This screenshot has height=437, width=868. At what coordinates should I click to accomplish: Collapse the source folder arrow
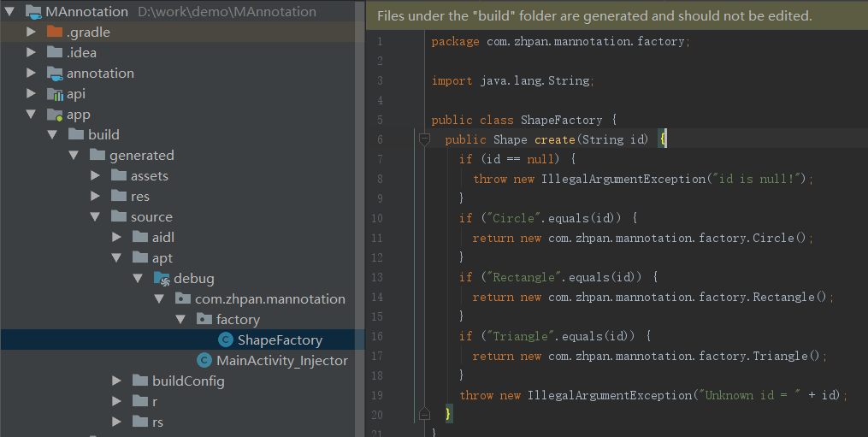[95, 216]
